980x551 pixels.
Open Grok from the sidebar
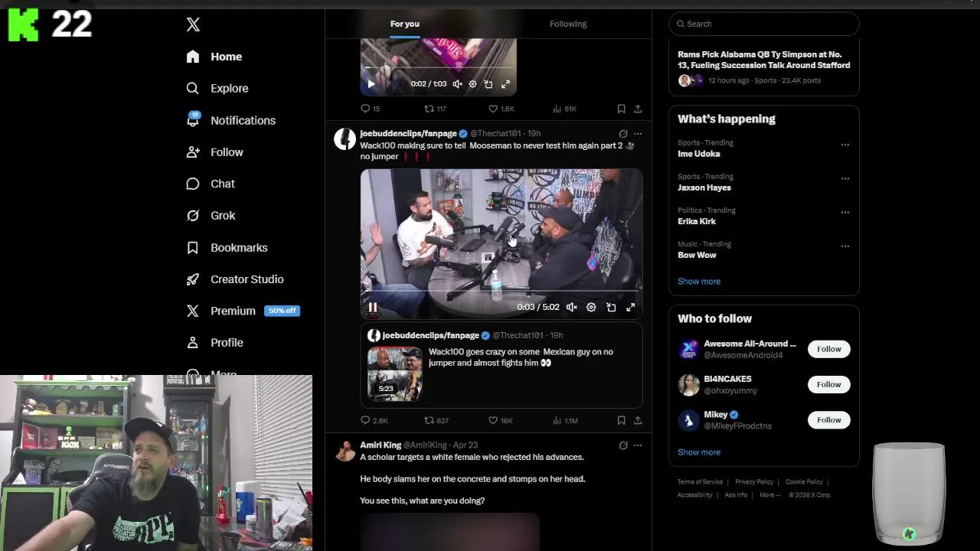point(211,216)
